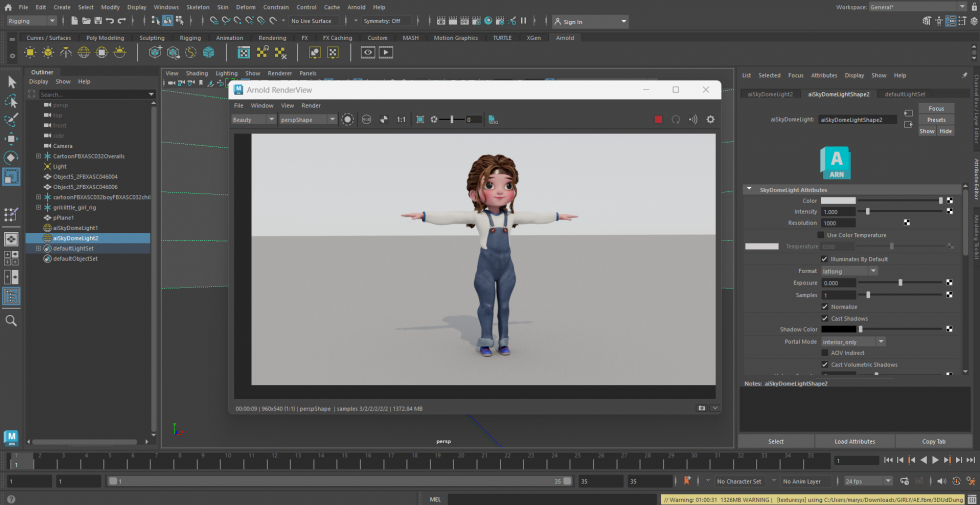Click the refresh render icon in RenderView
Viewport: 980px width, 505px height.
676,119
